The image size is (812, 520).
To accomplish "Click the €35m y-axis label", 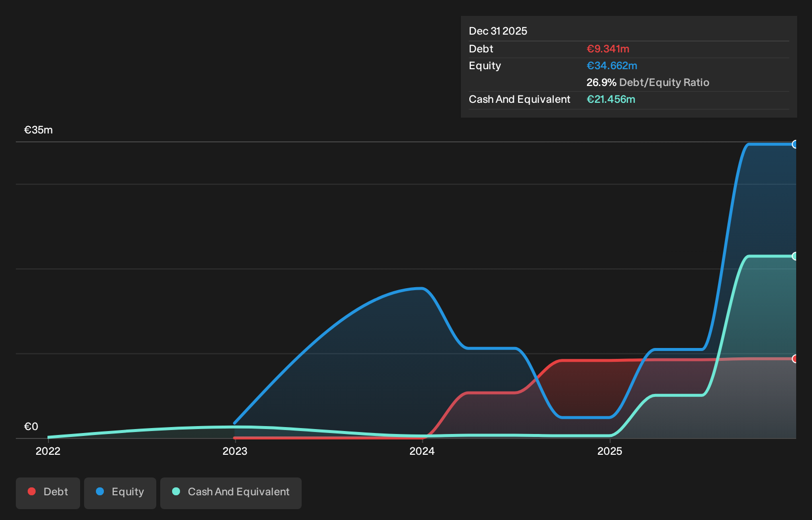I will (x=39, y=130).
